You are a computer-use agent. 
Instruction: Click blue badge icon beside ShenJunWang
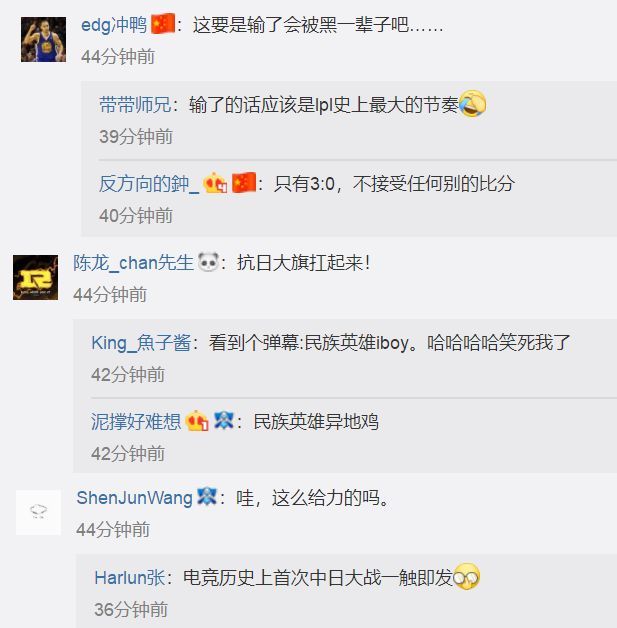tap(207, 497)
